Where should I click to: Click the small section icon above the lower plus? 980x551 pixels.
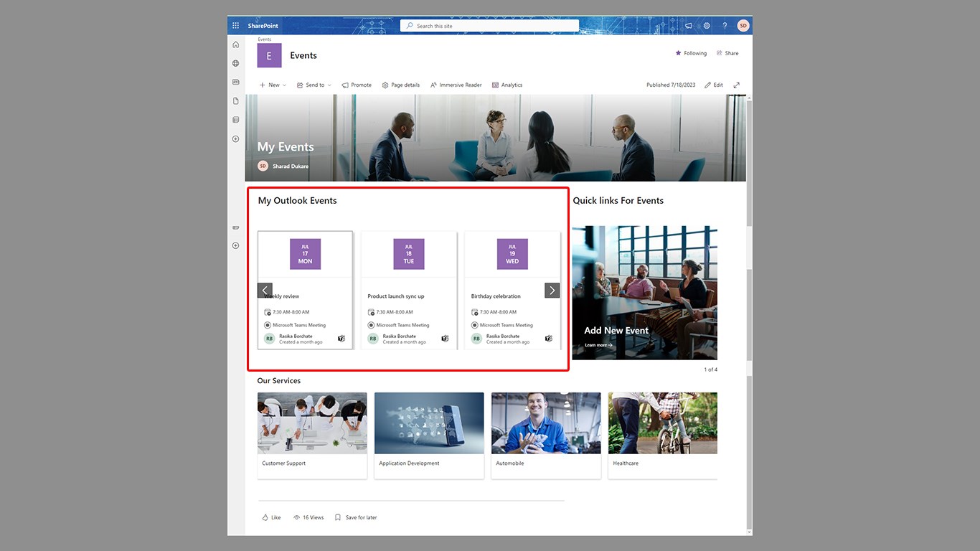tap(235, 227)
